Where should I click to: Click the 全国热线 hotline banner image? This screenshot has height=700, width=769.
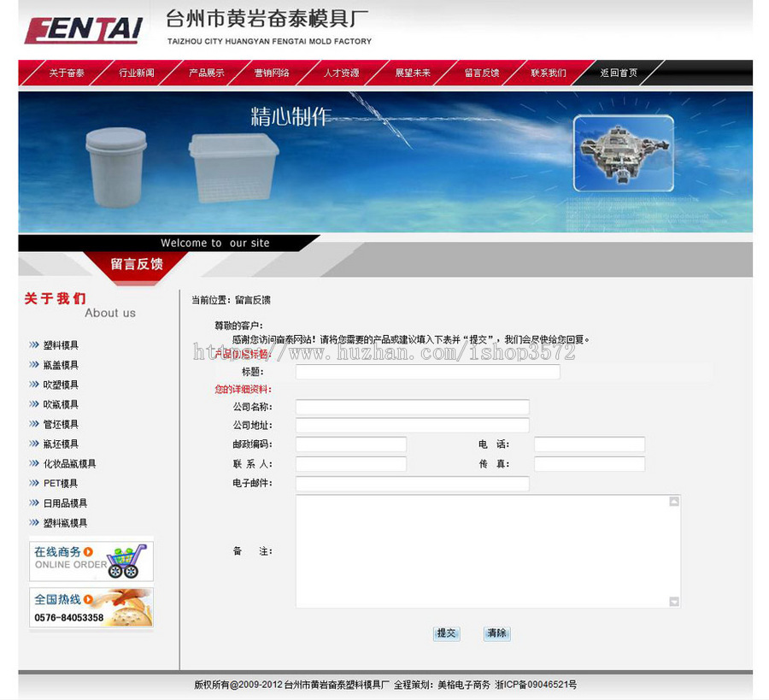tap(91, 608)
